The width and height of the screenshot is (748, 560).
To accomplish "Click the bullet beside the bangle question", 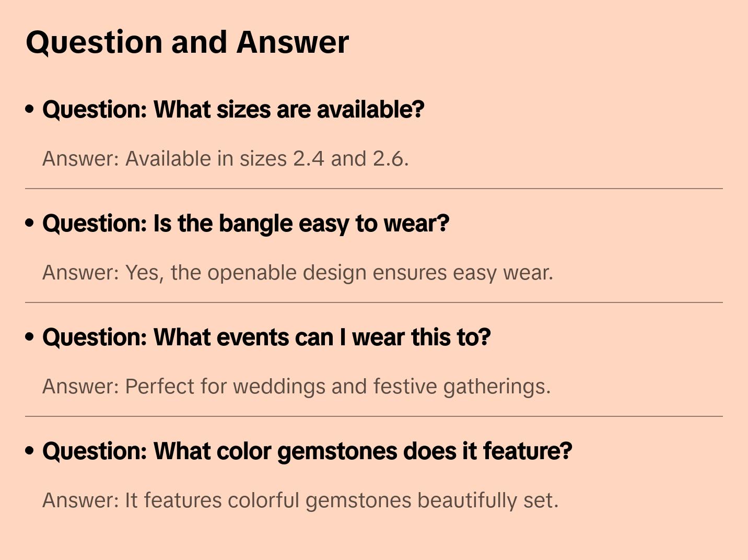I will [x=30, y=223].
